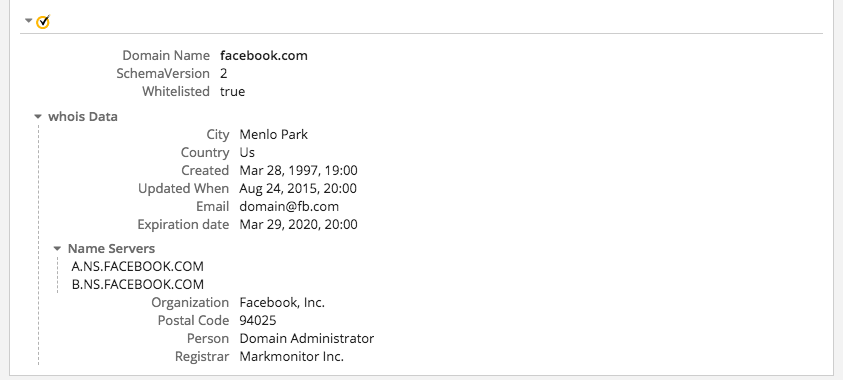Click the facebook.com domain name value
The image size is (843, 380).
click(x=264, y=55)
